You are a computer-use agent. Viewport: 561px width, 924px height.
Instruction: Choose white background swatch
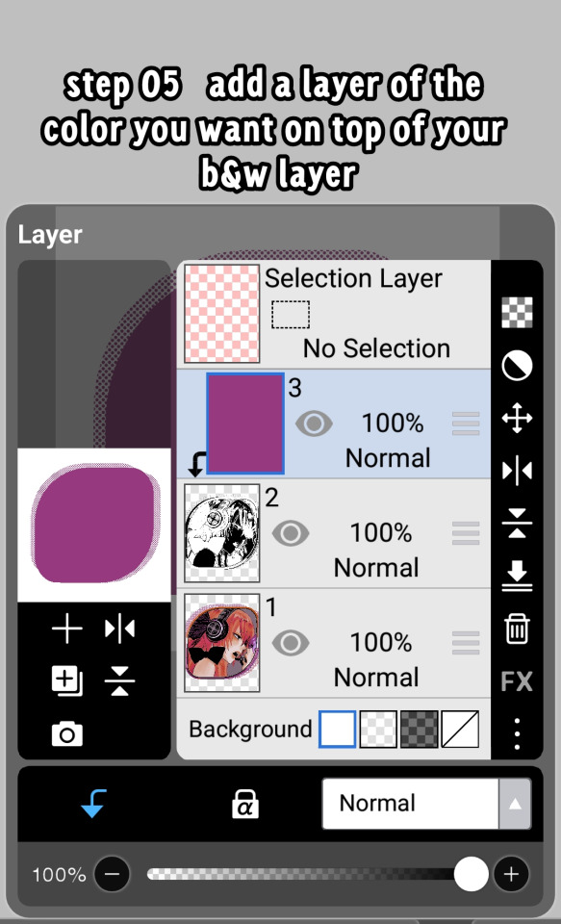pyautogui.click(x=337, y=730)
